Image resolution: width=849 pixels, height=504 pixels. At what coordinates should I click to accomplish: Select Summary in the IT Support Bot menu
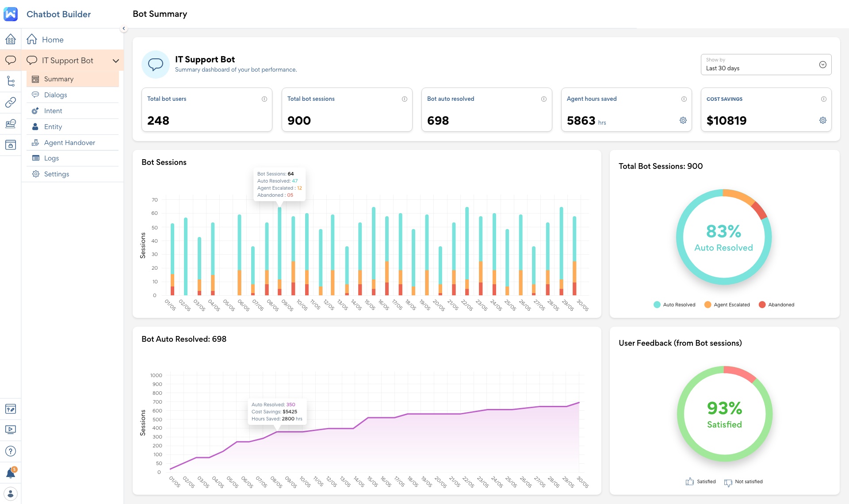[x=58, y=79]
